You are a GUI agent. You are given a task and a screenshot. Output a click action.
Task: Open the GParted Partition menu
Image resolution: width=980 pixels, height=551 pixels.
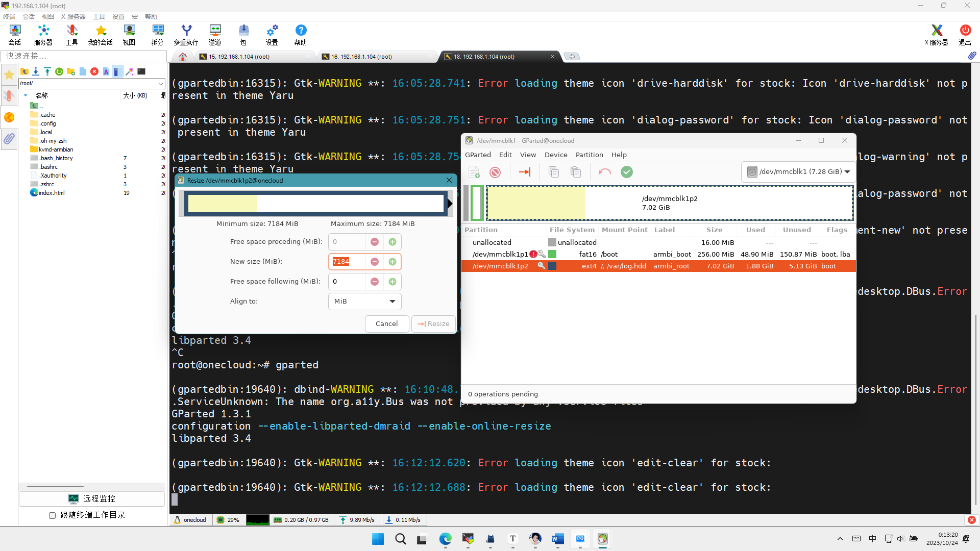point(589,155)
